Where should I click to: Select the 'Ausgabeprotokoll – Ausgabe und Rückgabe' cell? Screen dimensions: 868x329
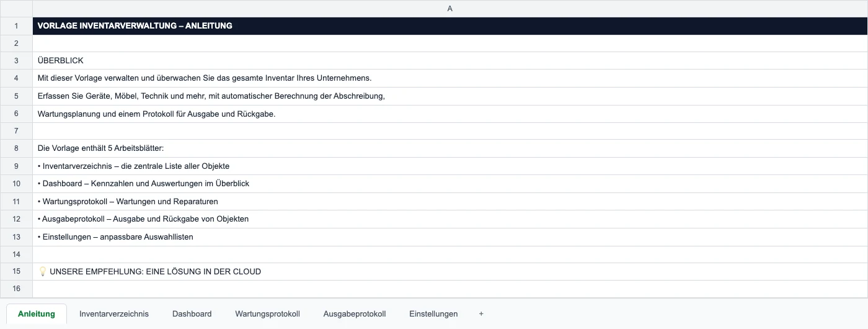[x=449, y=219]
